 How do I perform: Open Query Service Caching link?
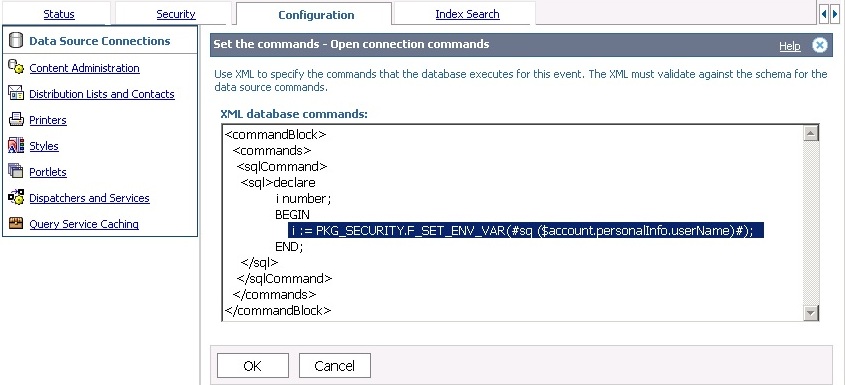[x=84, y=224]
